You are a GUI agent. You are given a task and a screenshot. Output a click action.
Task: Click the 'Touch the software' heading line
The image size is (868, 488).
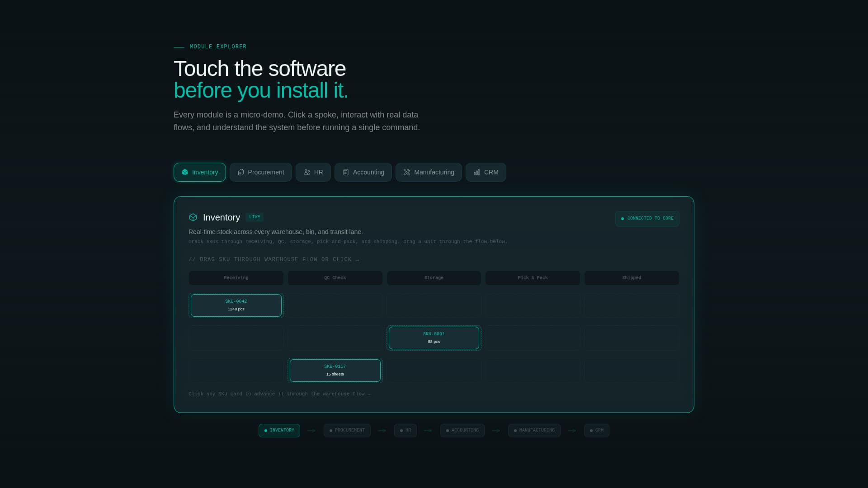(x=259, y=69)
